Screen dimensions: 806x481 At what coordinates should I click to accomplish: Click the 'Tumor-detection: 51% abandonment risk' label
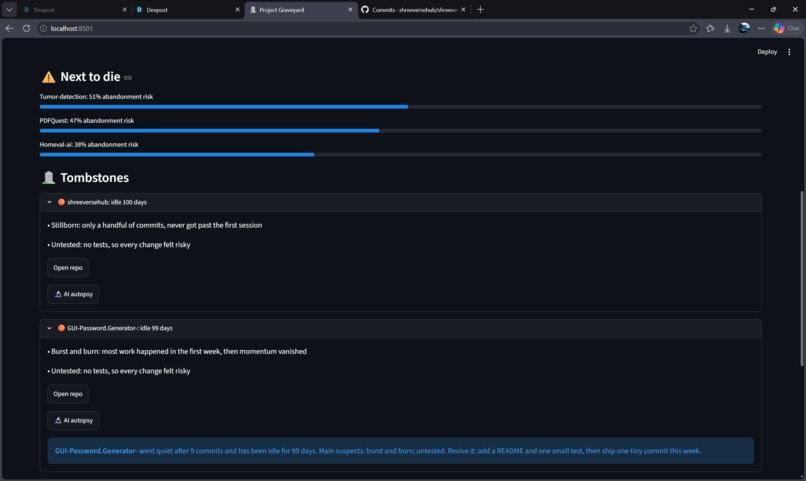click(x=96, y=97)
